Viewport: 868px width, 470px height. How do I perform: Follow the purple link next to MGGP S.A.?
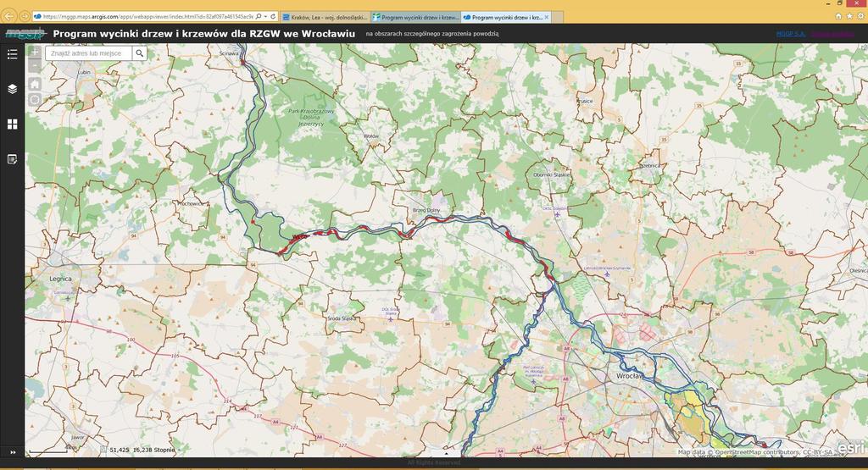(x=832, y=34)
